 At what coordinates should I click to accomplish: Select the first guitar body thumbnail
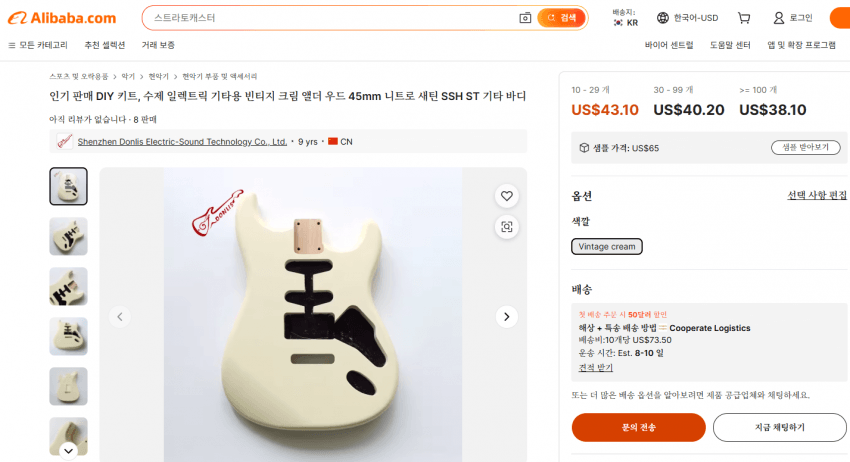69,186
